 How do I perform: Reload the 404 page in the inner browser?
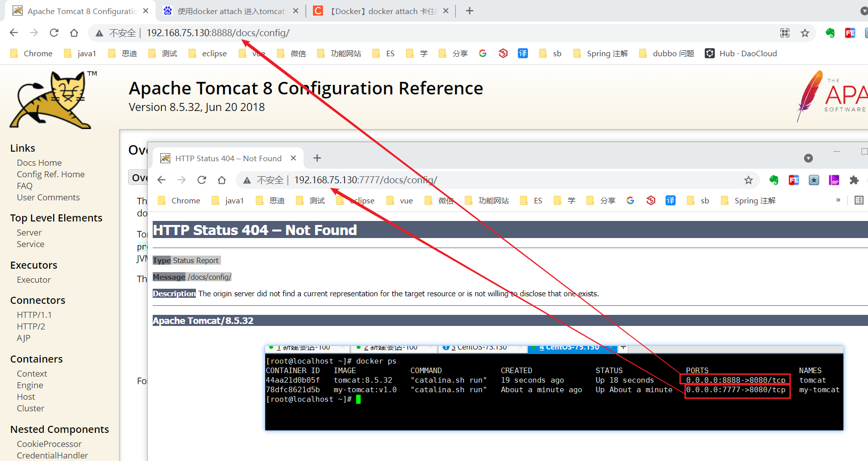(202, 180)
